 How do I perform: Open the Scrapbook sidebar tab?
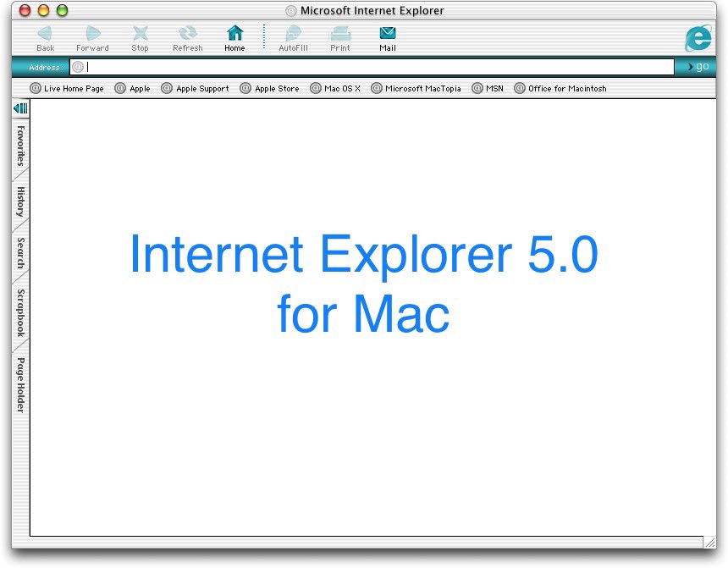point(20,312)
